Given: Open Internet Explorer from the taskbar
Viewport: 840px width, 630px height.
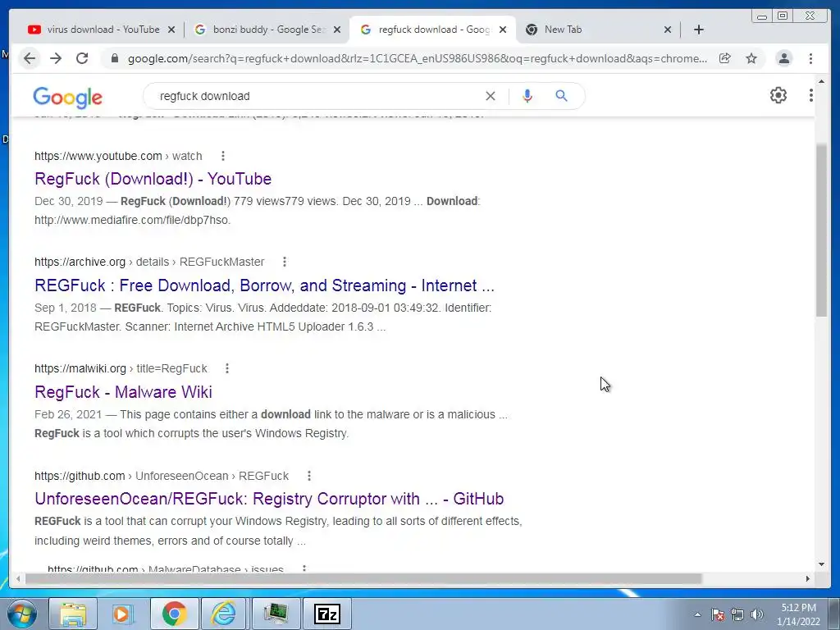Looking at the screenshot, I should 224,614.
